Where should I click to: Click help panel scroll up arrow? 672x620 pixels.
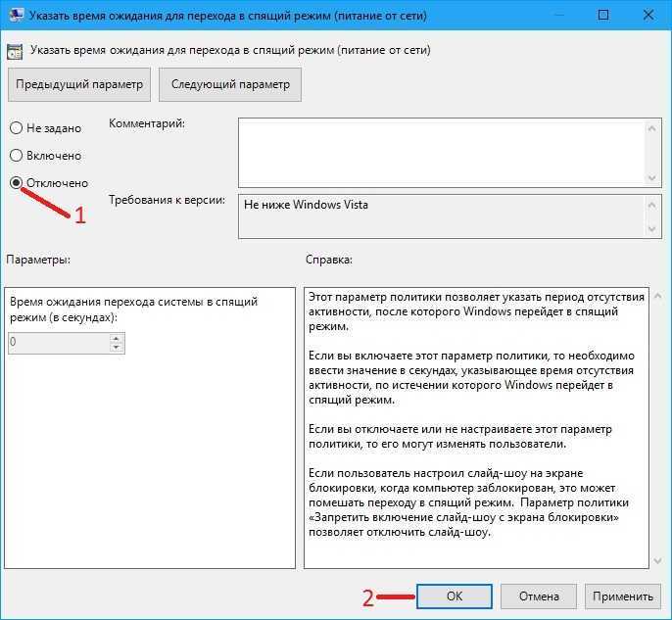tap(657, 296)
